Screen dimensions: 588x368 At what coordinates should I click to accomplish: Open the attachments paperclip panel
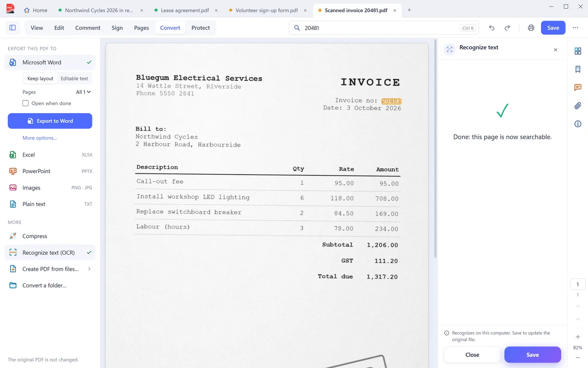pos(578,106)
